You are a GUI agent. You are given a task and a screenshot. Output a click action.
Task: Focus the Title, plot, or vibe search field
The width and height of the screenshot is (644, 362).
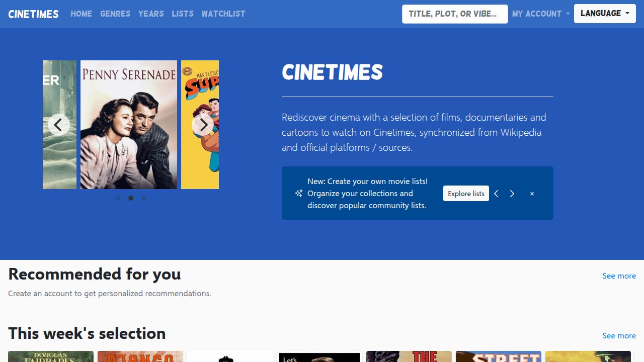[455, 14]
